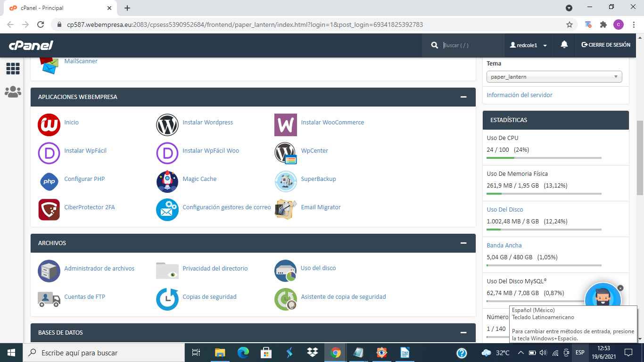The height and width of the screenshot is (362, 644).
Task: Go back in browser
Action: coord(10,25)
